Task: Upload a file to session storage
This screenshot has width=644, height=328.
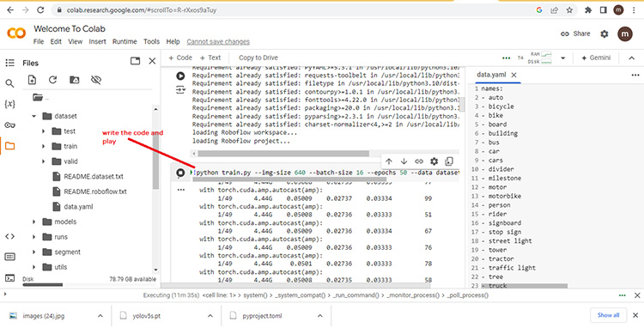Action: click(32, 80)
